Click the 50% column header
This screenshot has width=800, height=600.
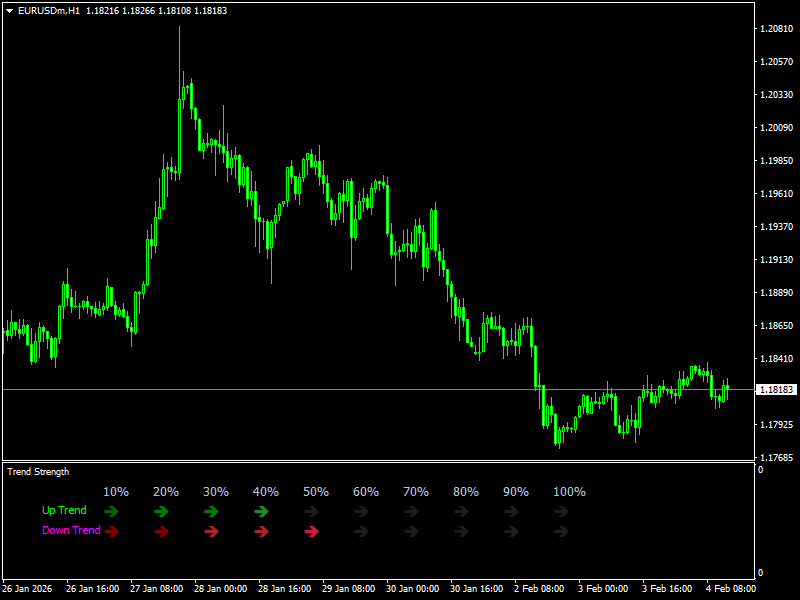(x=316, y=492)
